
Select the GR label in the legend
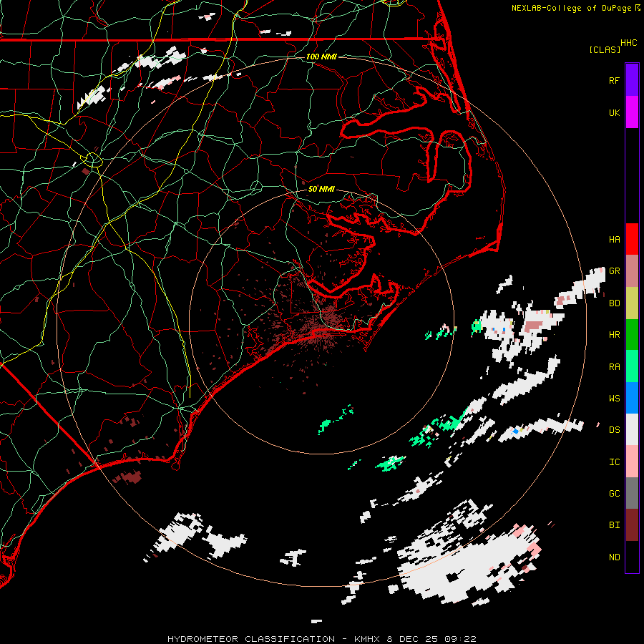[x=614, y=271]
